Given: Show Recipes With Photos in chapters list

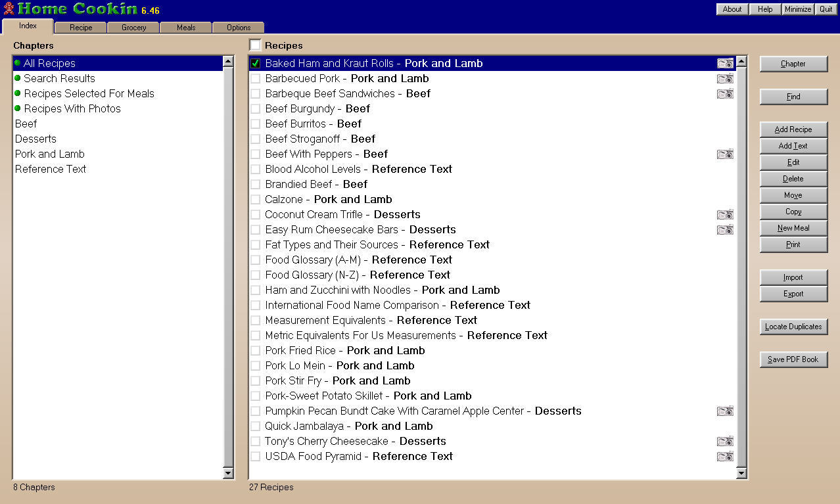Looking at the screenshot, I should click(x=72, y=109).
